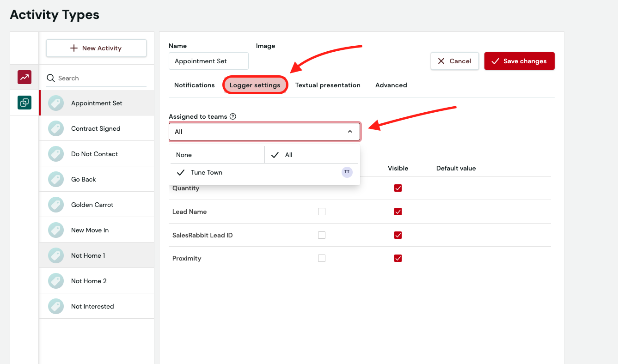Click the magnifier icon in the search box

click(x=51, y=78)
